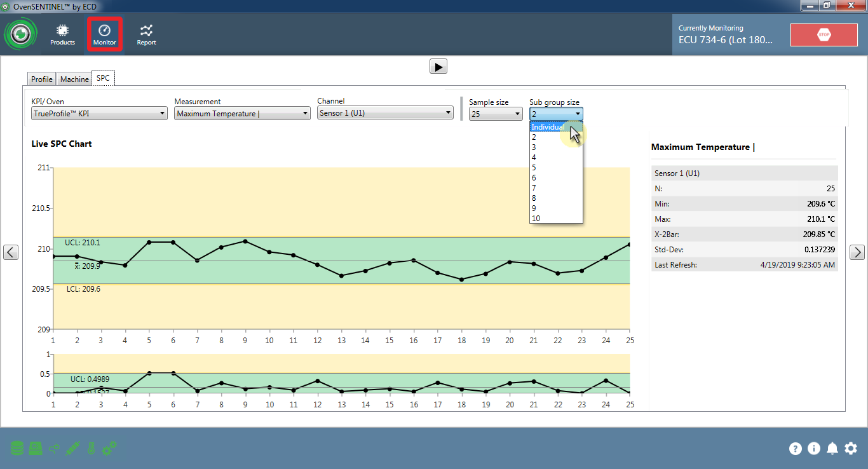The image size is (868, 469).
Task: Choose sub group size 9
Action: point(556,208)
